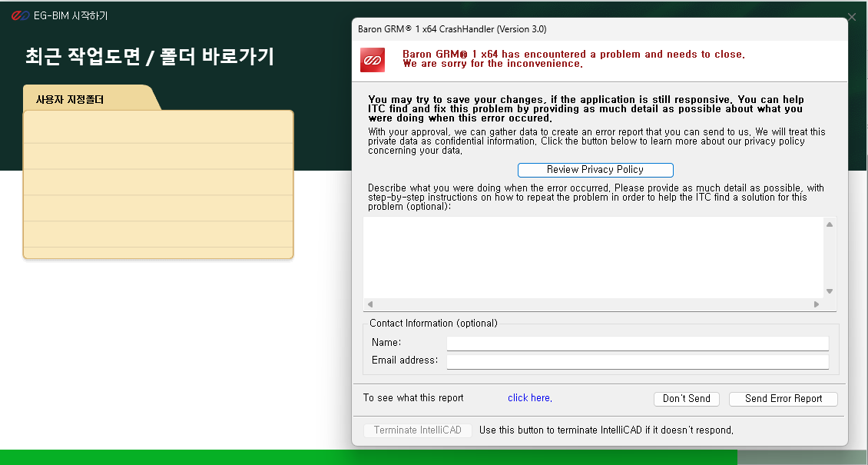Viewport: 868px width, 465px height.
Task: Click the Contact Information (optional) label
Action: (x=433, y=324)
